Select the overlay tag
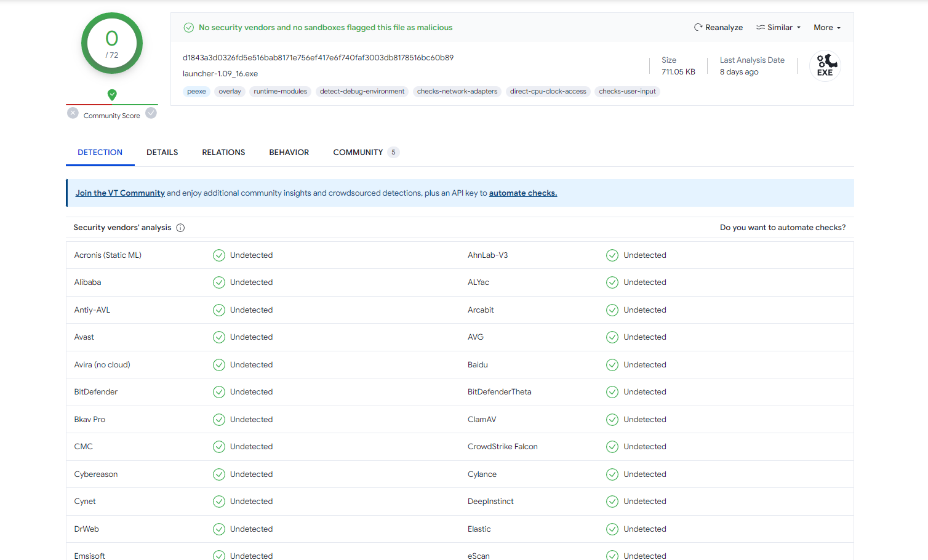Image resolution: width=928 pixels, height=560 pixels. [230, 92]
